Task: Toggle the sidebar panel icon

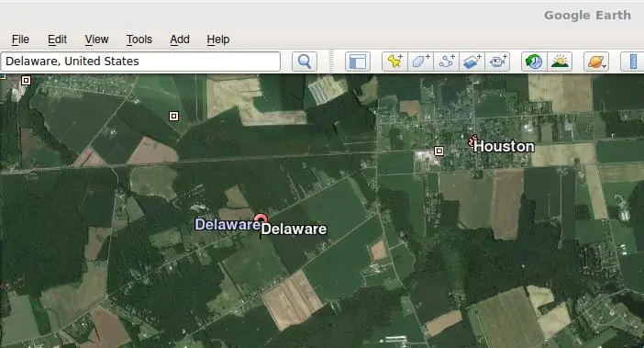Action: click(358, 62)
